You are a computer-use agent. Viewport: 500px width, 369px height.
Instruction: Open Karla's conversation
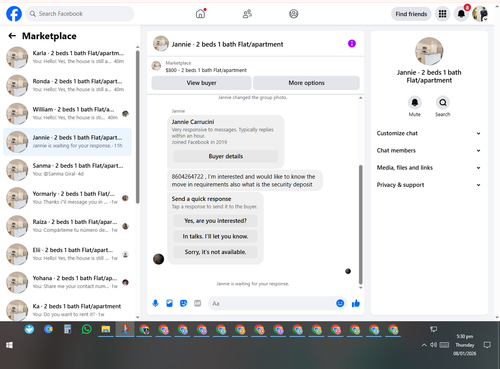(68, 57)
